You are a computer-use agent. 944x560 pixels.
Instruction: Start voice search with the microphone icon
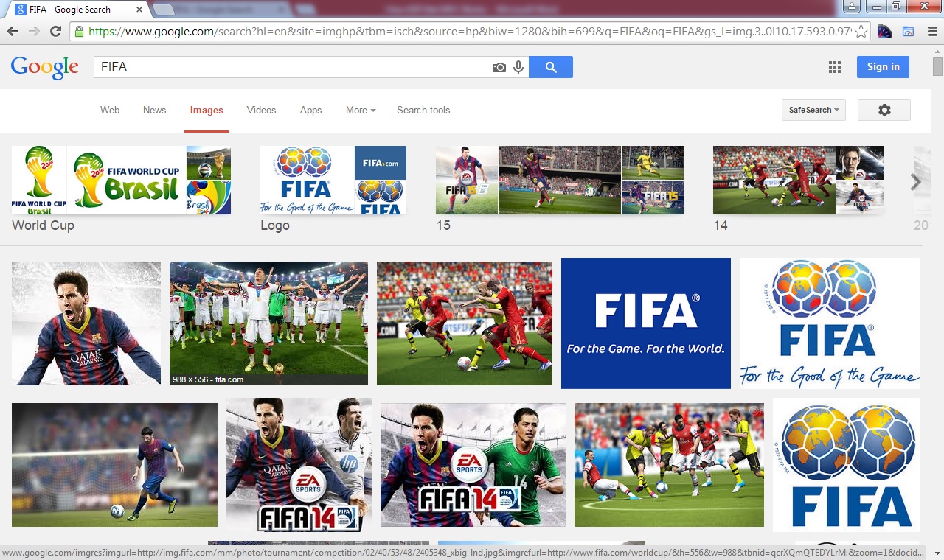[518, 67]
